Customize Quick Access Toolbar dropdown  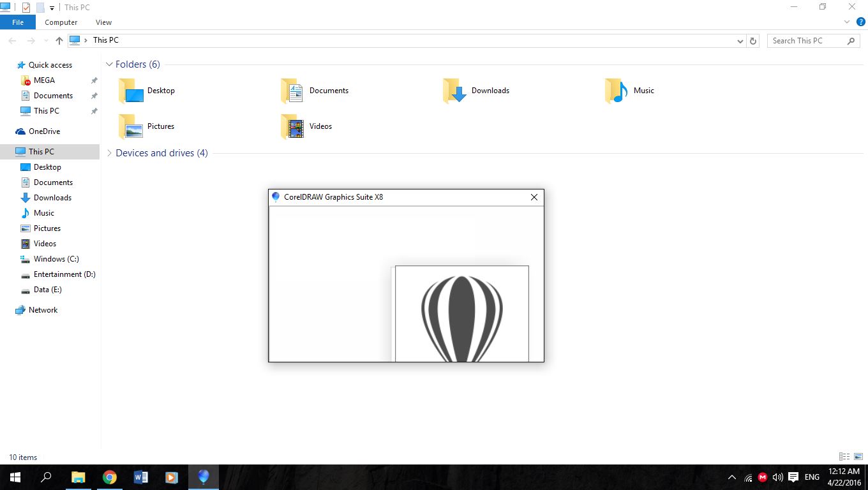pyautogui.click(x=52, y=8)
